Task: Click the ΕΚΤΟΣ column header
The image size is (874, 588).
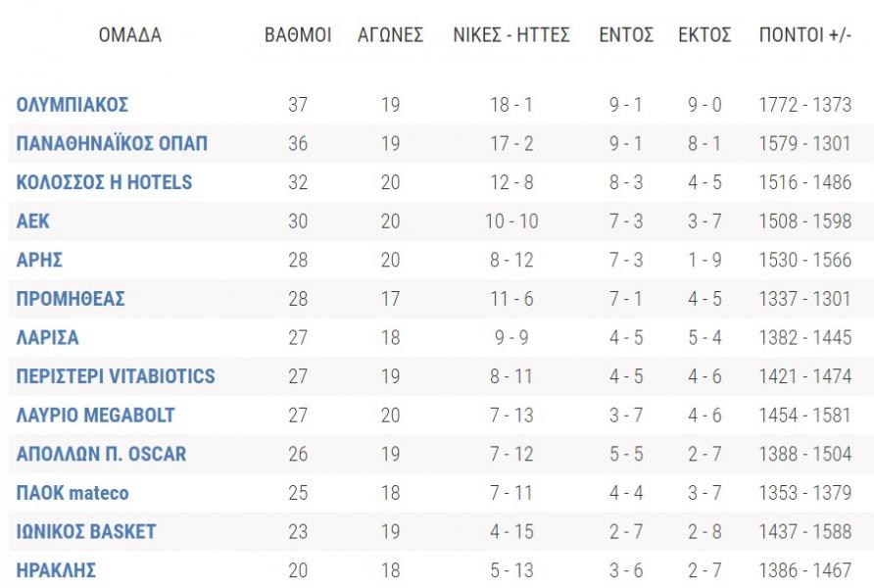Action: tap(704, 35)
